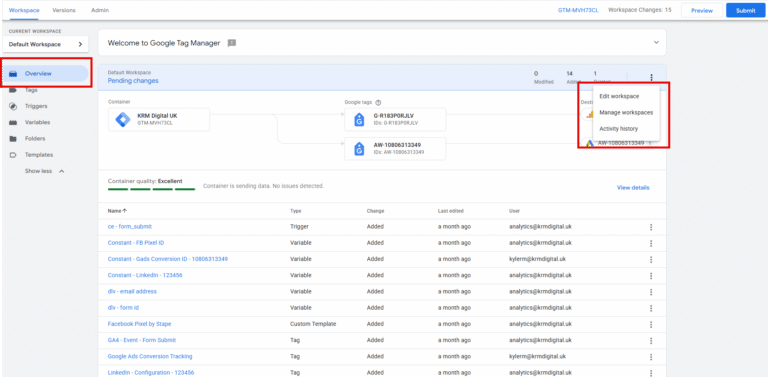Open more options for Gads Conversion ID row
The height and width of the screenshot is (377, 768).
click(651, 259)
